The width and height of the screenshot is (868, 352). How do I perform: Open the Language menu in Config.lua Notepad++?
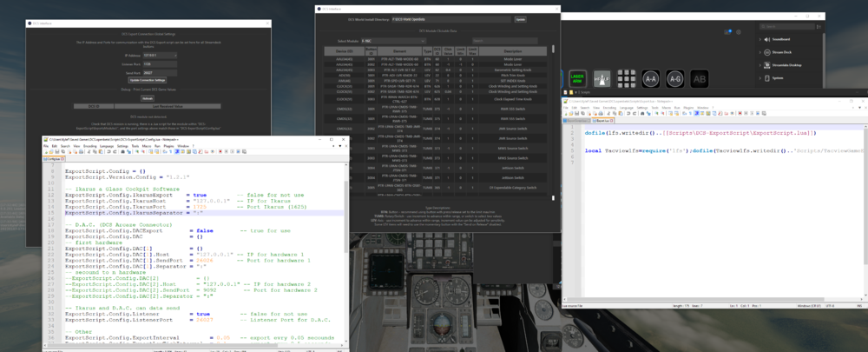(x=108, y=146)
